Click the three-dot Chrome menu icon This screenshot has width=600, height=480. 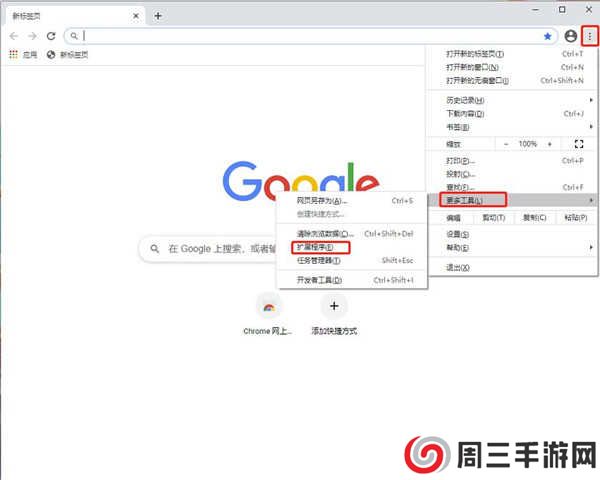coord(590,35)
